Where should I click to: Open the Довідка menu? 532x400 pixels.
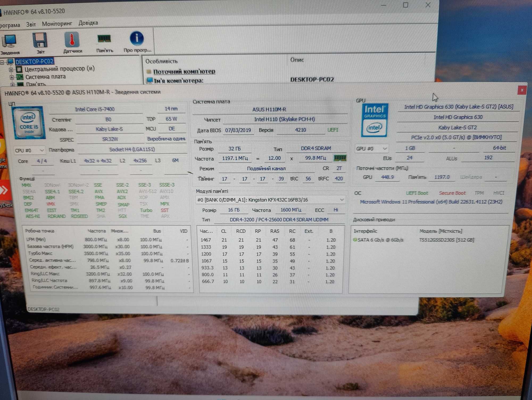(x=88, y=23)
